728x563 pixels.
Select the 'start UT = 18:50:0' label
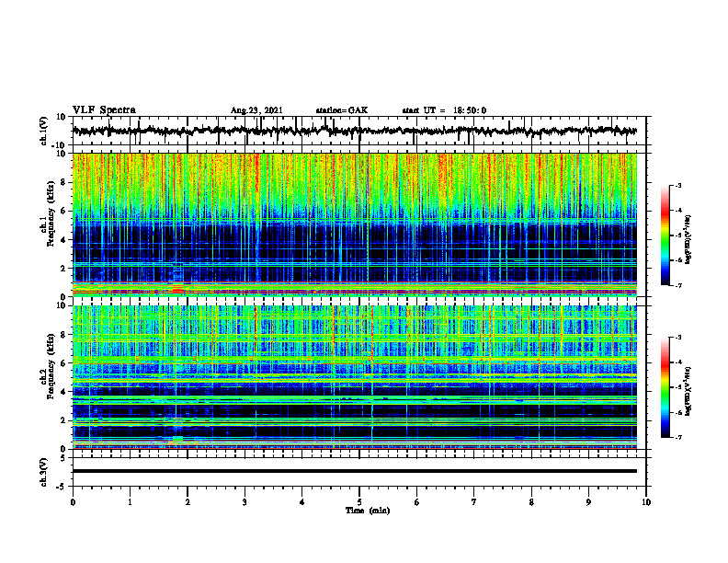pyautogui.click(x=444, y=110)
